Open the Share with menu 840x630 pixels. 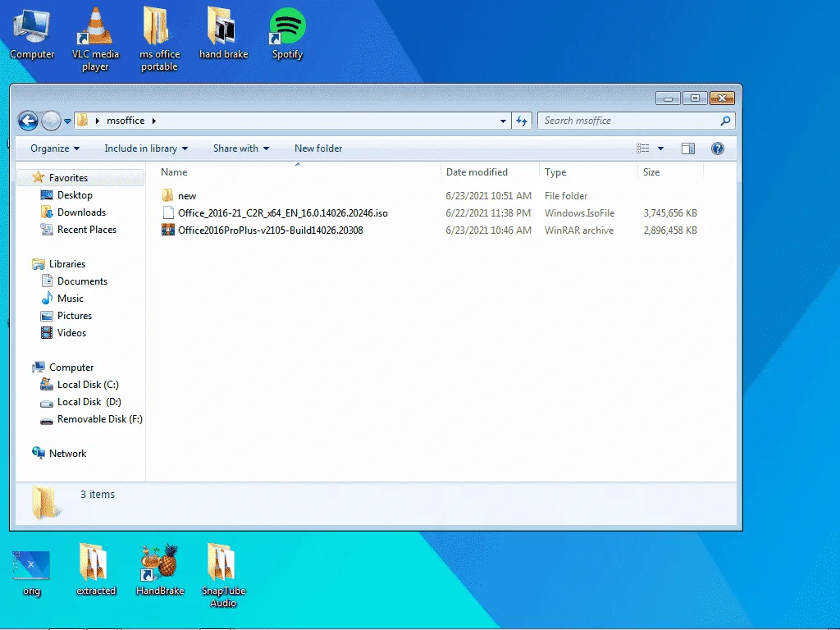[240, 148]
